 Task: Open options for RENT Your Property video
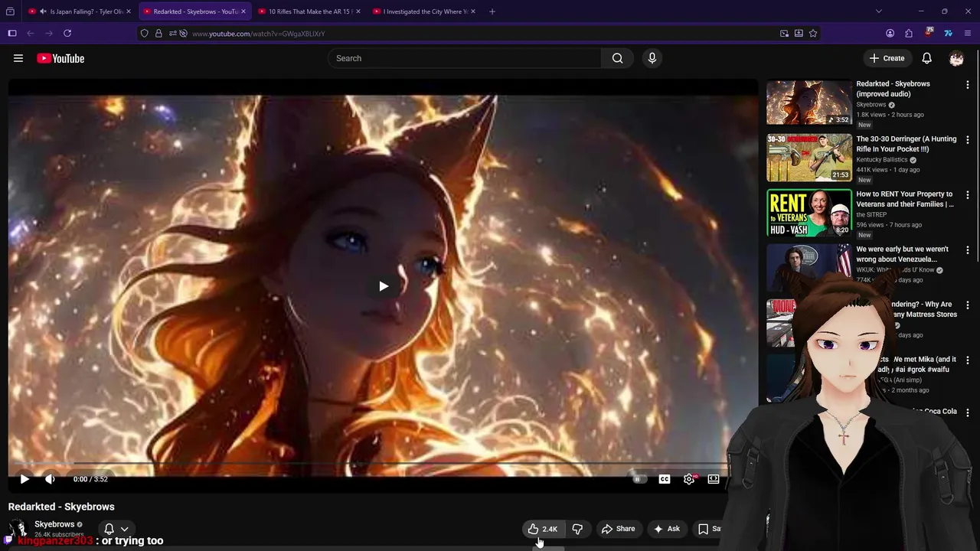tap(968, 195)
